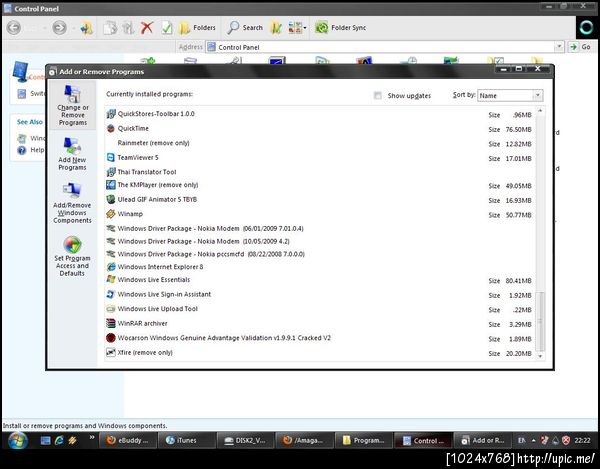Select Rainmeter (remove only) entry
Image resolution: width=600 pixels, height=469 pixels.
click(x=153, y=143)
